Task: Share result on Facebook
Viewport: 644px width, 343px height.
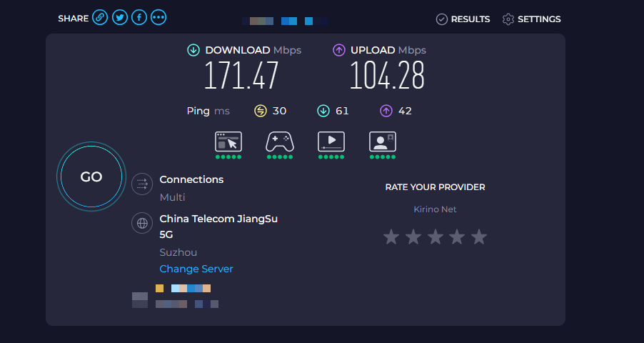Action: tap(139, 18)
